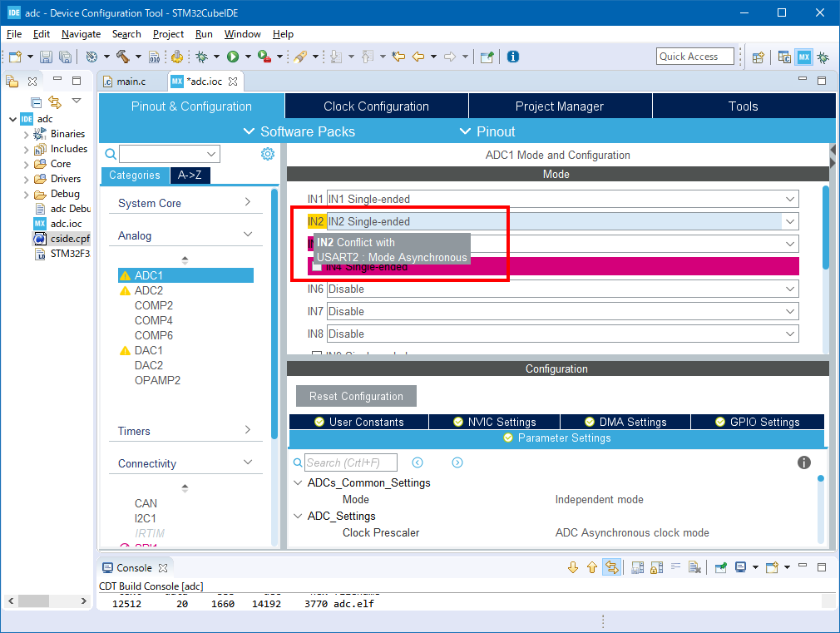Click the parameter Search (Ctrl+F) field
The image size is (840, 633).
351,462
